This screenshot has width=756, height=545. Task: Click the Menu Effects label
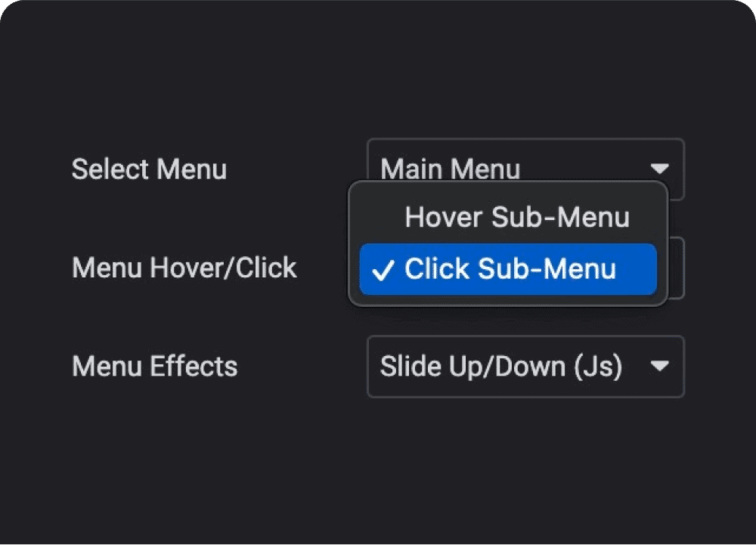(154, 367)
